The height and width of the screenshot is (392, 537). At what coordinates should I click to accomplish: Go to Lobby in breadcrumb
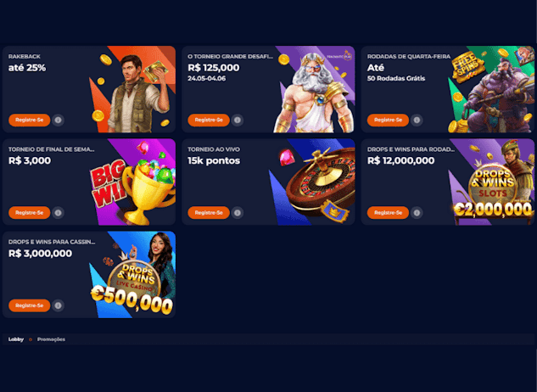[x=16, y=339]
